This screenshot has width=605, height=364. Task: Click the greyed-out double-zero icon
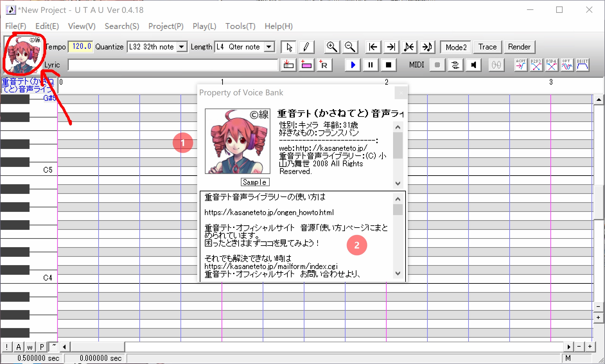coord(496,65)
